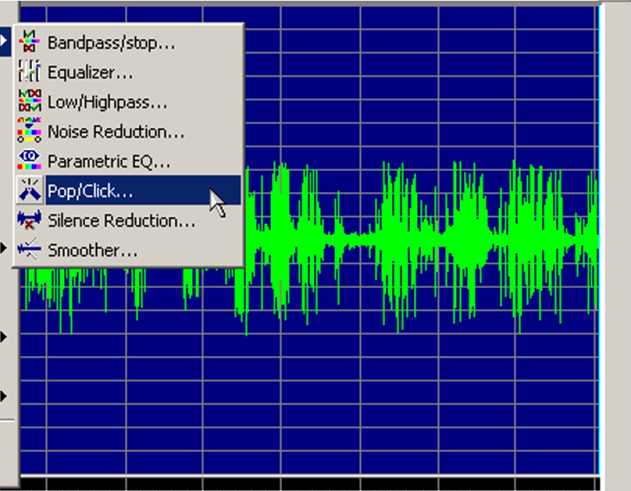Viewport: 631px width, 491px height.
Task: Select Low/Highpass... menu entry
Action: [x=129, y=101]
